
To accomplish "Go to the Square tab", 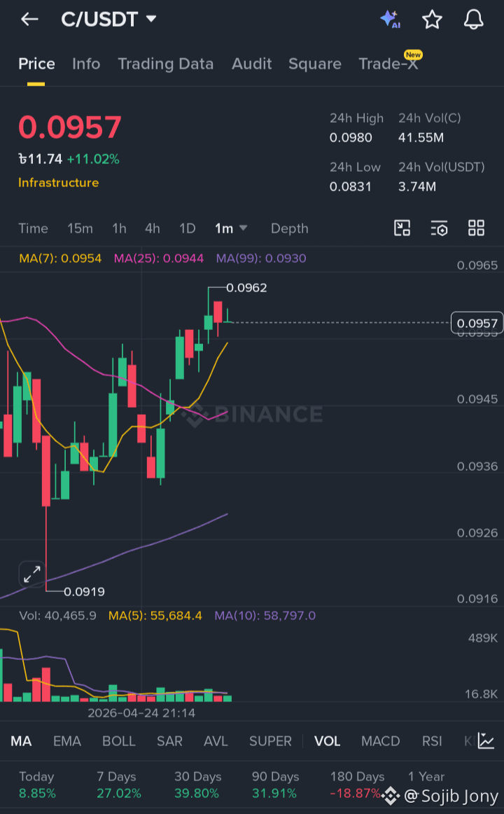I will (315, 64).
